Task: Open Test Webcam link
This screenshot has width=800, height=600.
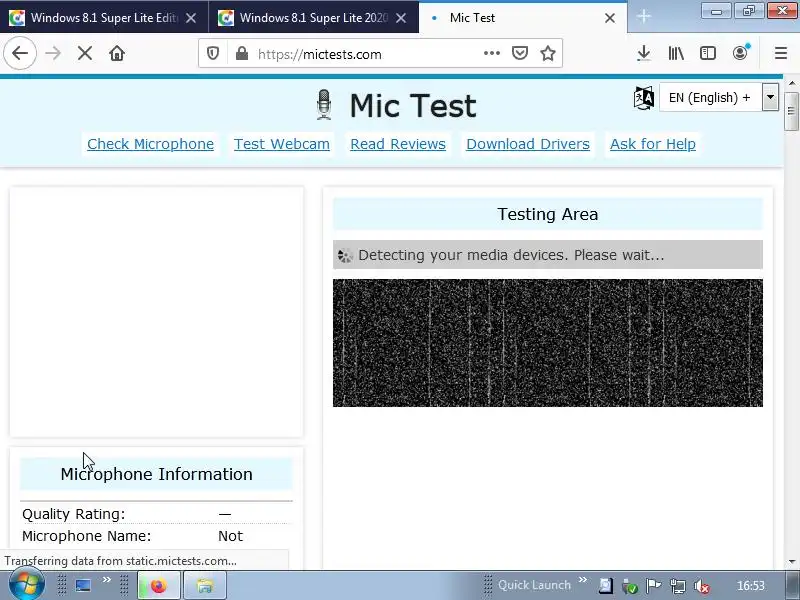Action: pyautogui.click(x=282, y=144)
